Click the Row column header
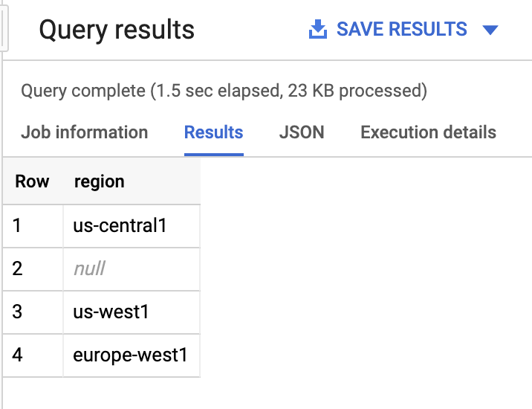The image size is (532, 409). pos(32,181)
